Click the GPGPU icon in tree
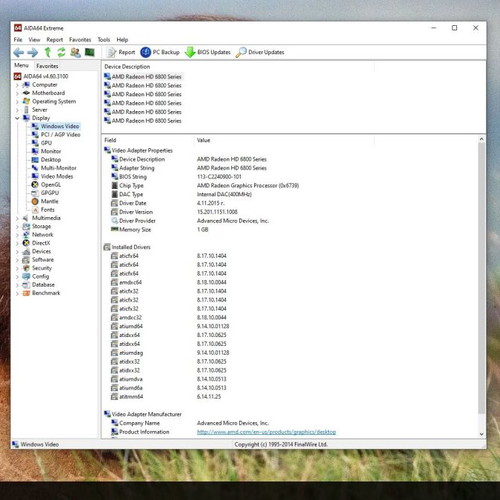The width and height of the screenshot is (500, 500). (35, 193)
